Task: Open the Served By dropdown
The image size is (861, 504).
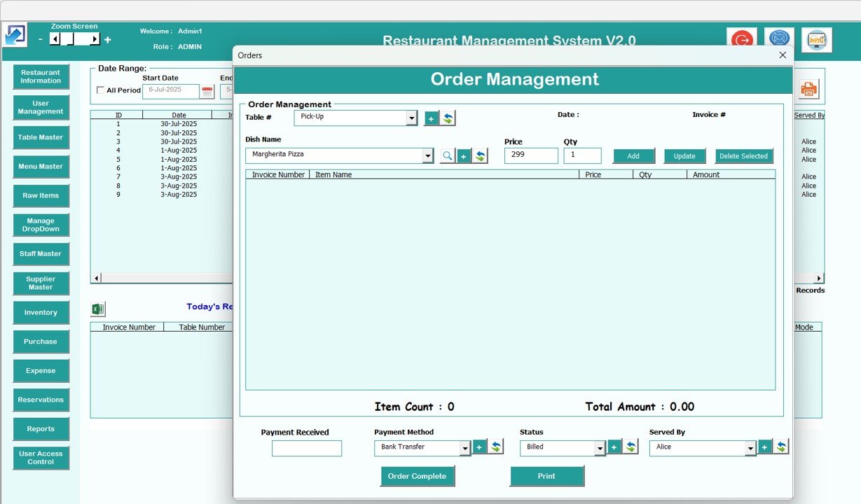Action: 750,449
